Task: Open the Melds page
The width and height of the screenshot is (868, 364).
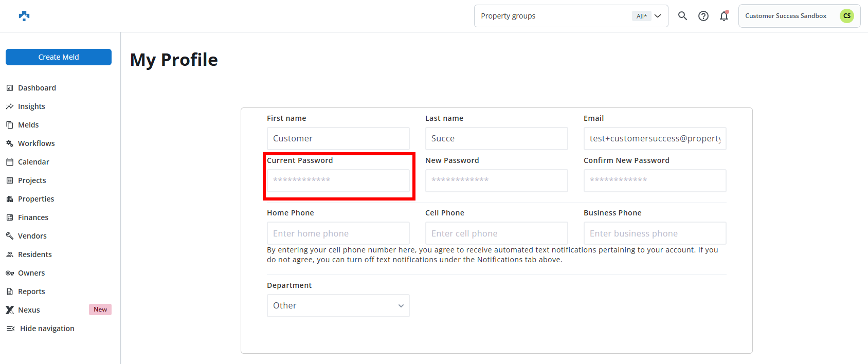Action: [28, 125]
